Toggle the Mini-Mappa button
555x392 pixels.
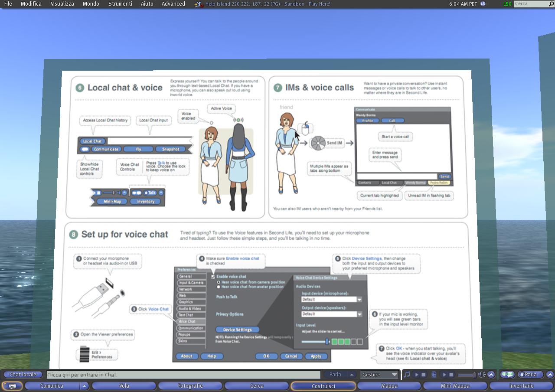coord(455,386)
